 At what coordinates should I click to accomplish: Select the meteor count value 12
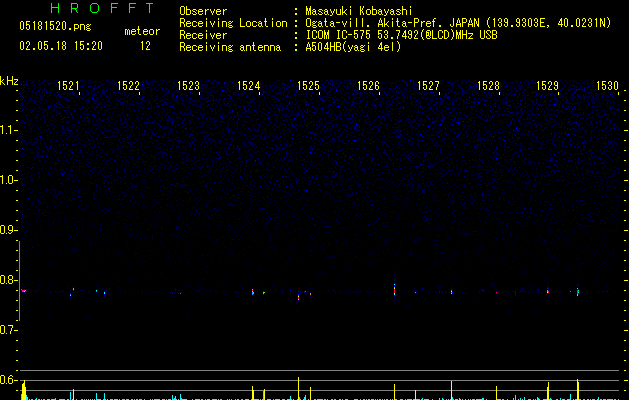click(x=145, y=46)
